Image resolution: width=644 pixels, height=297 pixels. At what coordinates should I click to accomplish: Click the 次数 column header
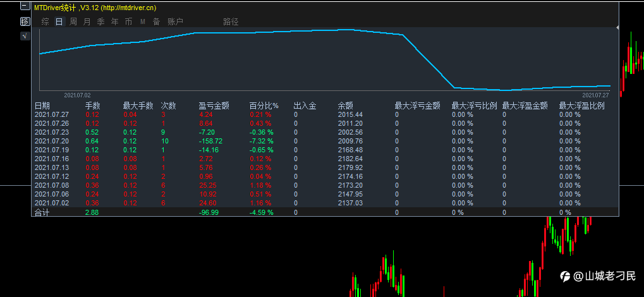(x=169, y=106)
